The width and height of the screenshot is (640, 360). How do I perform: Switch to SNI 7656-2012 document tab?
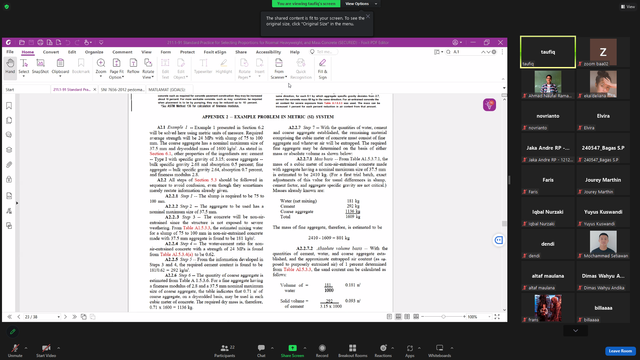122,89
